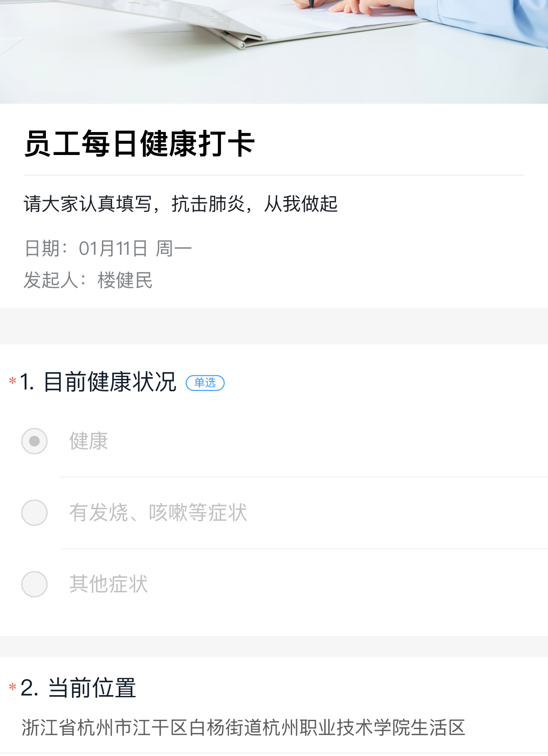Select the 有发烧、咳嗽等症状 radio button

click(x=34, y=513)
